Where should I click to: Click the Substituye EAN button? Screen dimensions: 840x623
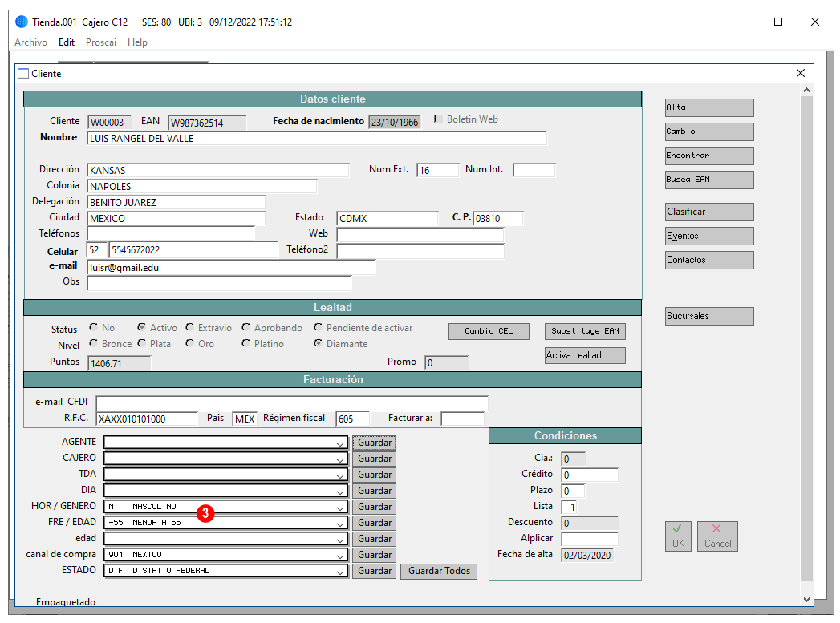click(585, 331)
